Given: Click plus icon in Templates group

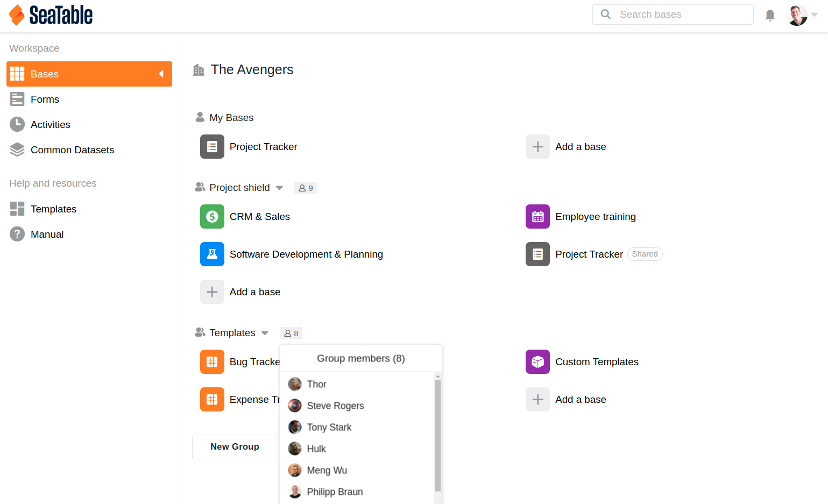Looking at the screenshot, I should (537, 399).
